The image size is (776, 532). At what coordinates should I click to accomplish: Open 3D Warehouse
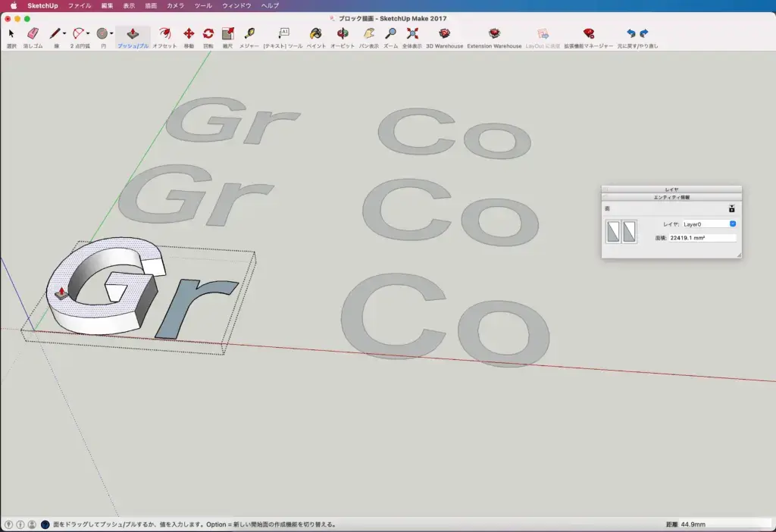(x=444, y=33)
